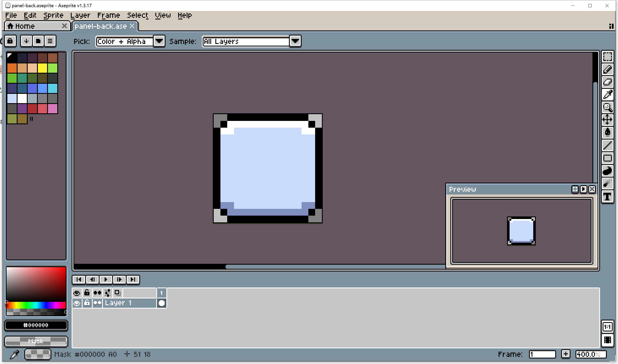This screenshot has width=618, height=364.
Task: Select the Rectangle shape tool
Action: pos(607,158)
